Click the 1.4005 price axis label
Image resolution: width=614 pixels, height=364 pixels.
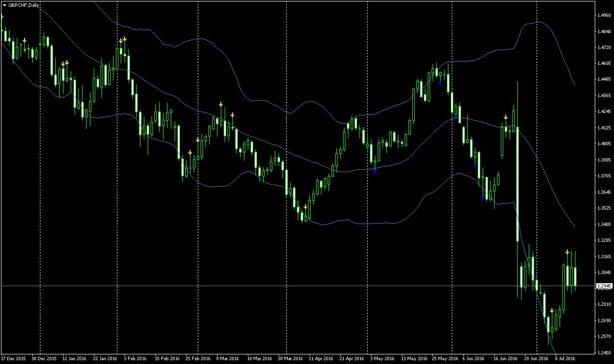[x=604, y=144]
